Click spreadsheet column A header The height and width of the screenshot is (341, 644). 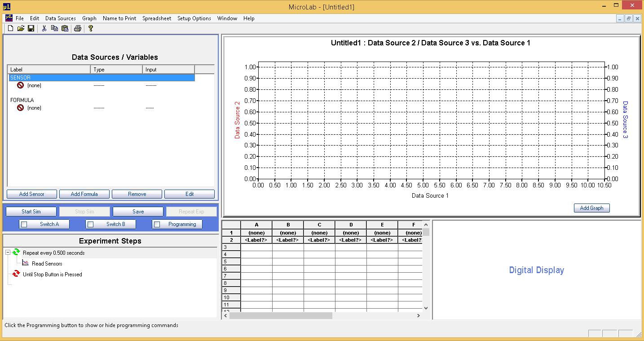tap(256, 225)
